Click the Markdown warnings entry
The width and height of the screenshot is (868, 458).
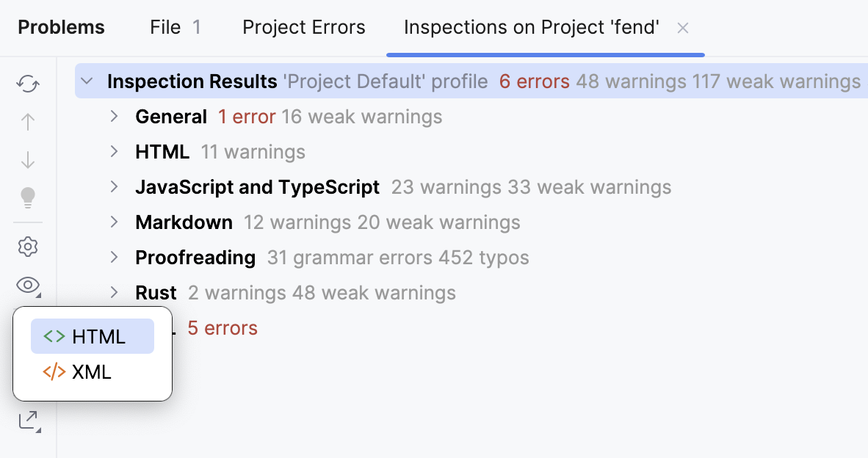point(184,222)
